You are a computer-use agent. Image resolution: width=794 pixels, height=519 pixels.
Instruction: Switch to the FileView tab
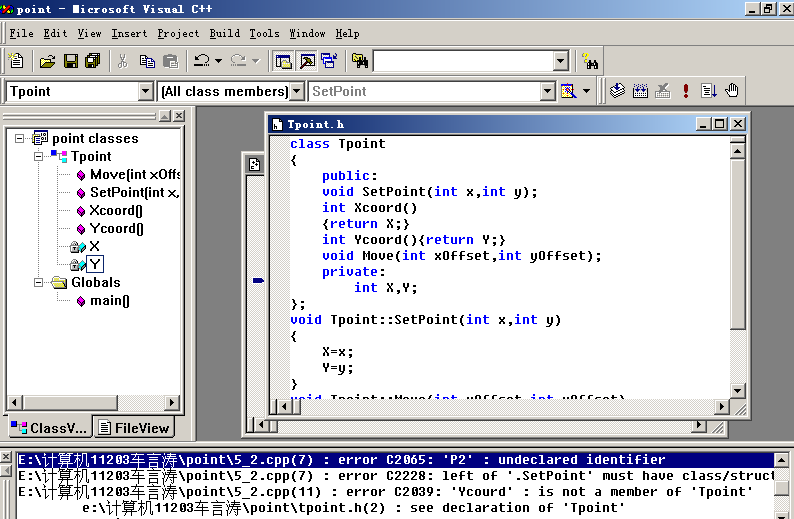pyautogui.click(x=134, y=428)
